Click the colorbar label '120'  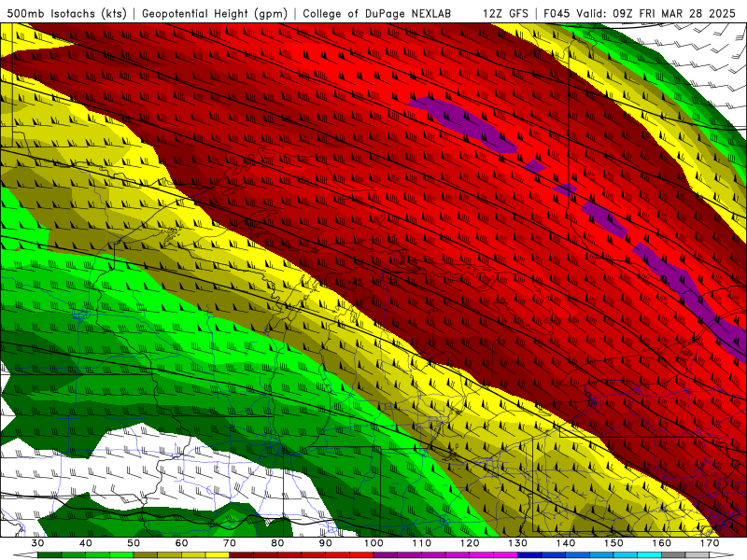[470, 543]
